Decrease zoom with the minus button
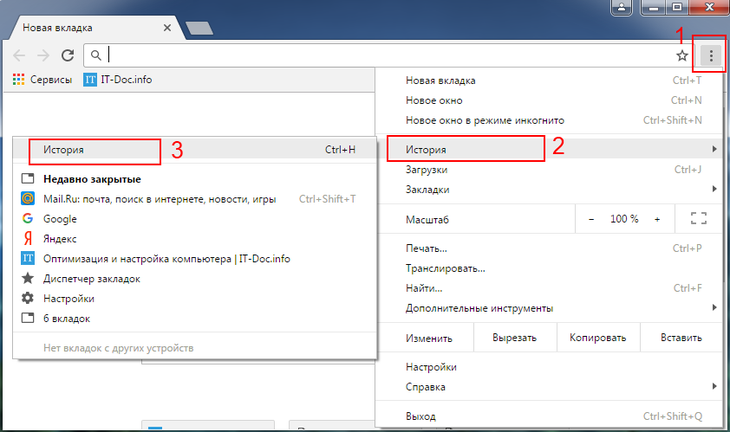Image resolution: width=730 pixels, height=432 pixels. [591, 219]
